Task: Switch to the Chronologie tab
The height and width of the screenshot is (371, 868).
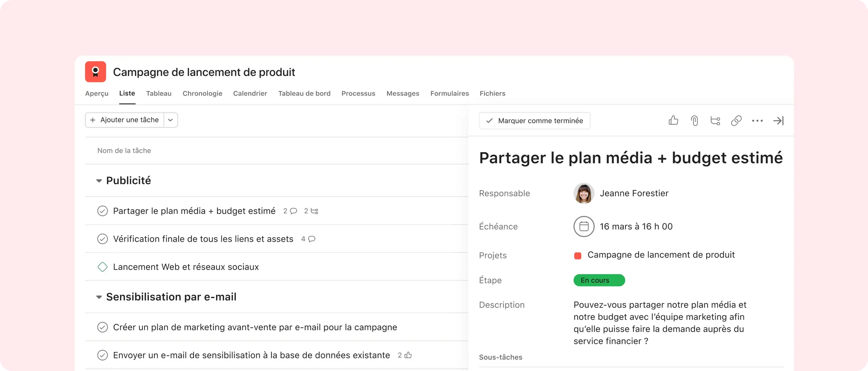Action: click(x=202, y=94)
